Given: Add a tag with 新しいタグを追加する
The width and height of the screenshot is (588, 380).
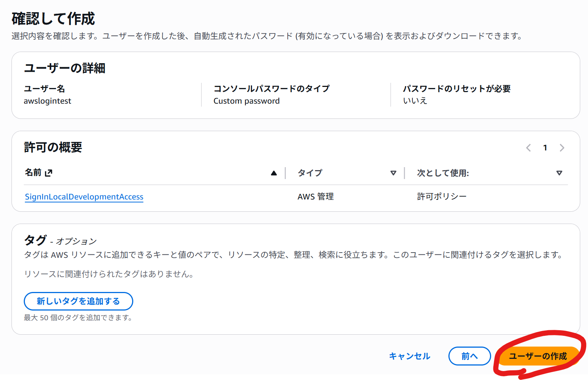Looking at the screenshot, I should coord(78,301).
